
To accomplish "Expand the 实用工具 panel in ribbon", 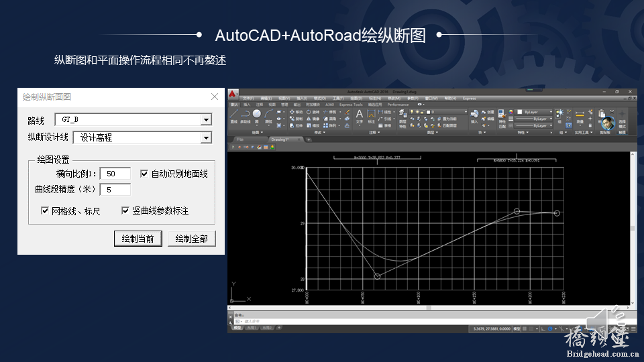I will click(x=584, y=132).
